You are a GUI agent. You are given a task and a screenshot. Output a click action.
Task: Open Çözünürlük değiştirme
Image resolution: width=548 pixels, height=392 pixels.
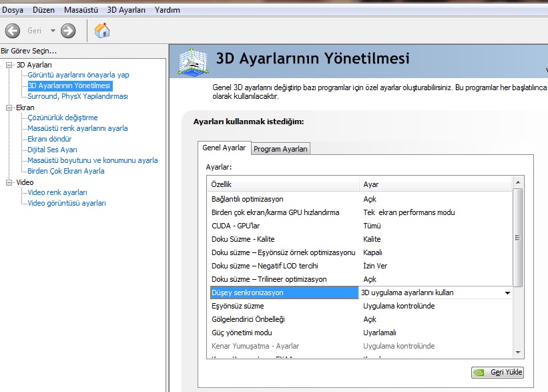(x=63, y=118)
